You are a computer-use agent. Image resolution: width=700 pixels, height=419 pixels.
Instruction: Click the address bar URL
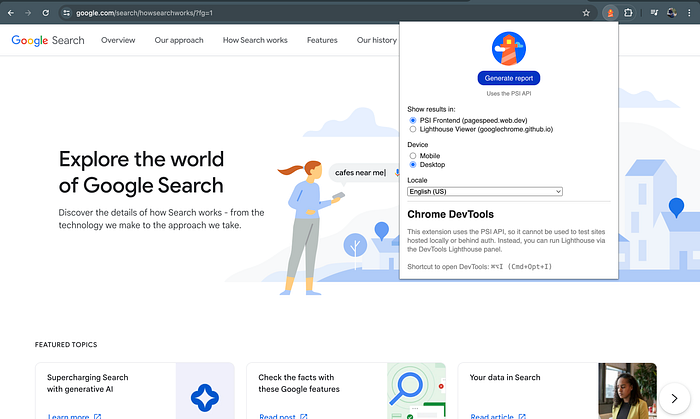(144, 13)
